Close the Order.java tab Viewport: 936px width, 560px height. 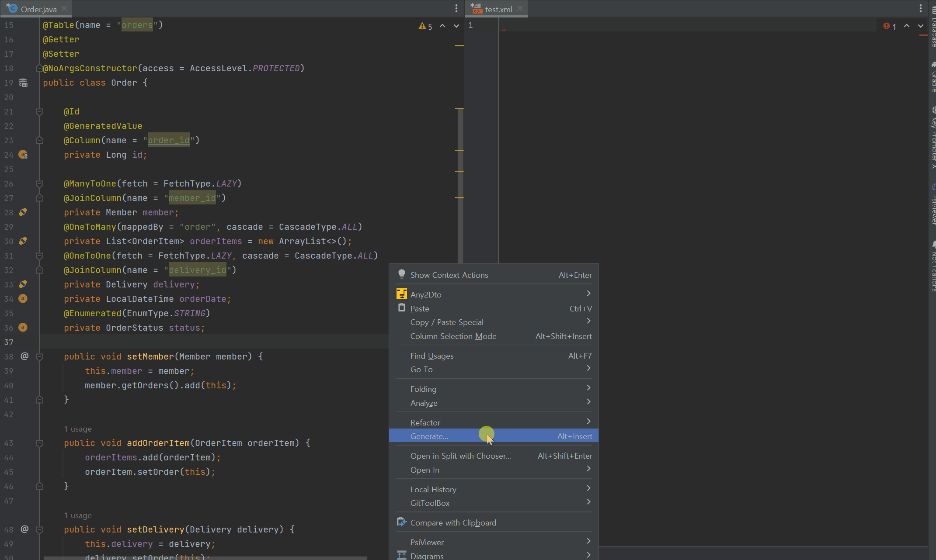[64, 8]
